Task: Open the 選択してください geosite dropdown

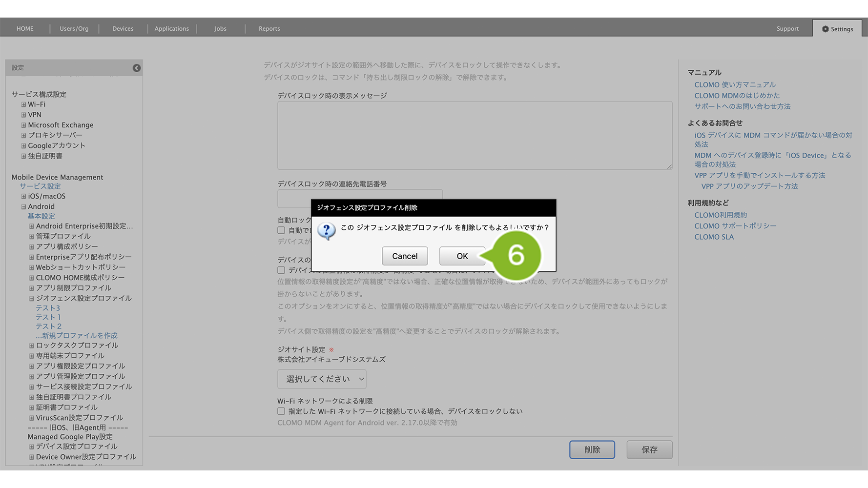Action: [322, 379]
